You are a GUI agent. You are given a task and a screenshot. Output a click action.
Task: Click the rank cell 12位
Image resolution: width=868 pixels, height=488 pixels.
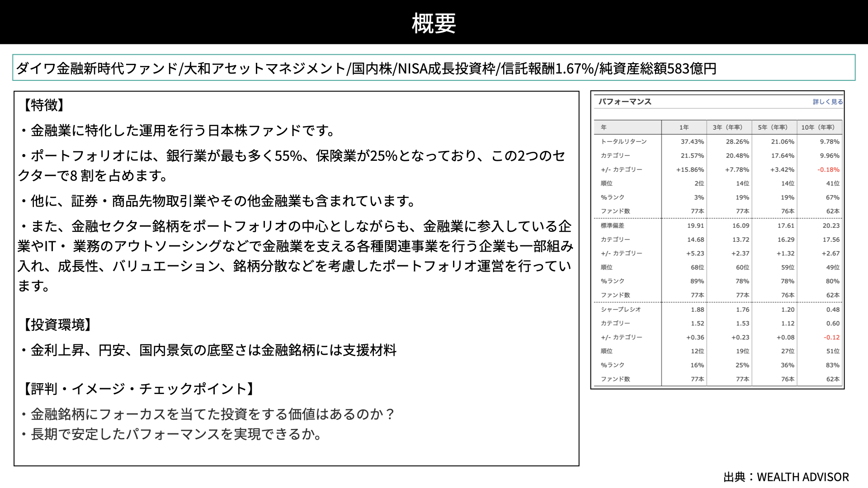[697, 351]
